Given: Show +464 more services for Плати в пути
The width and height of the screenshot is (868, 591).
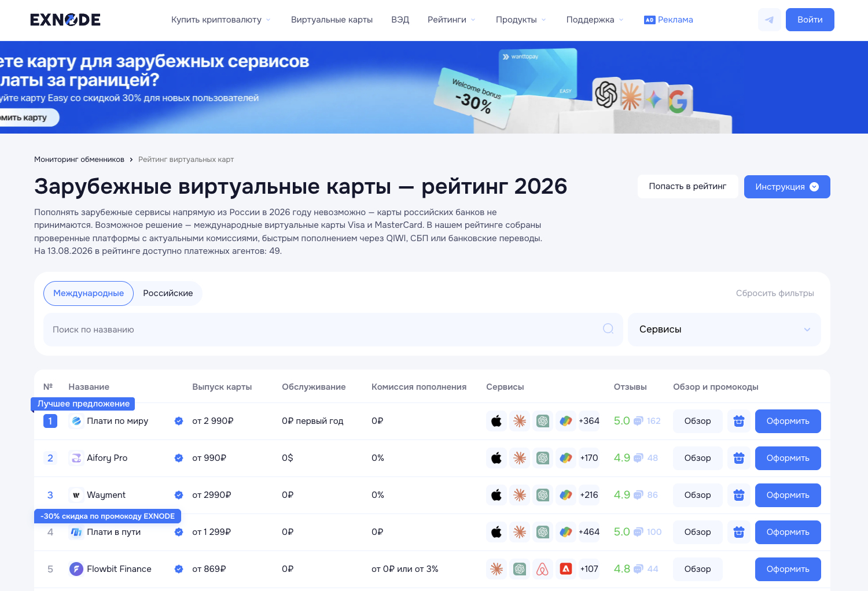Looking at the screenshot, I should pyautogui.click(x=589, y=532).
